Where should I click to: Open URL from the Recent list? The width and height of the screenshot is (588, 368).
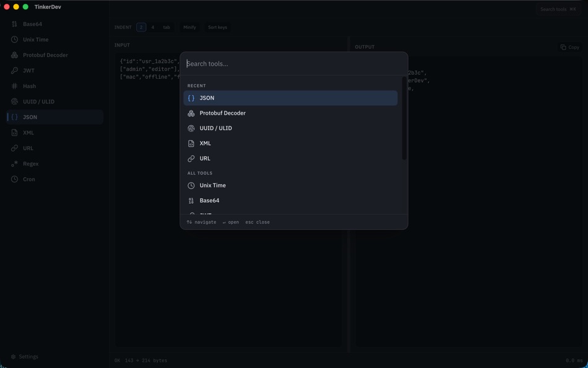[x=290, y=159]
